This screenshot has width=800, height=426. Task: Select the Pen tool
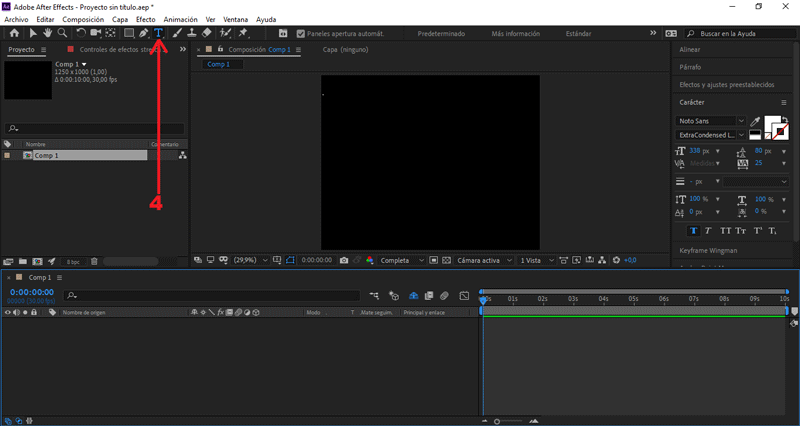[144, 33]
